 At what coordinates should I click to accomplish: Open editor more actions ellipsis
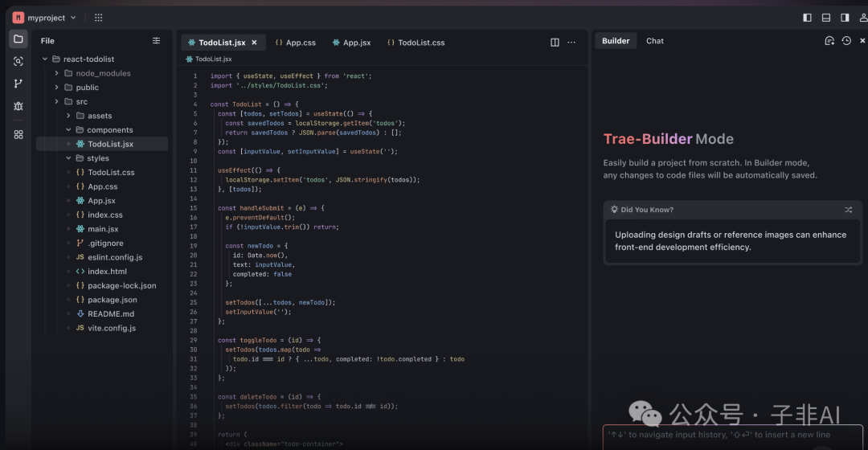571,42
